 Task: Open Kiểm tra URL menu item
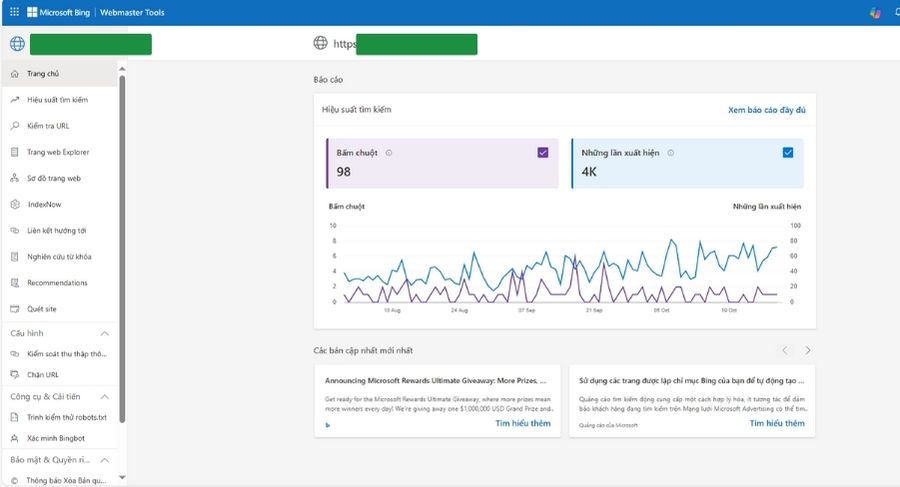(60, 126)
